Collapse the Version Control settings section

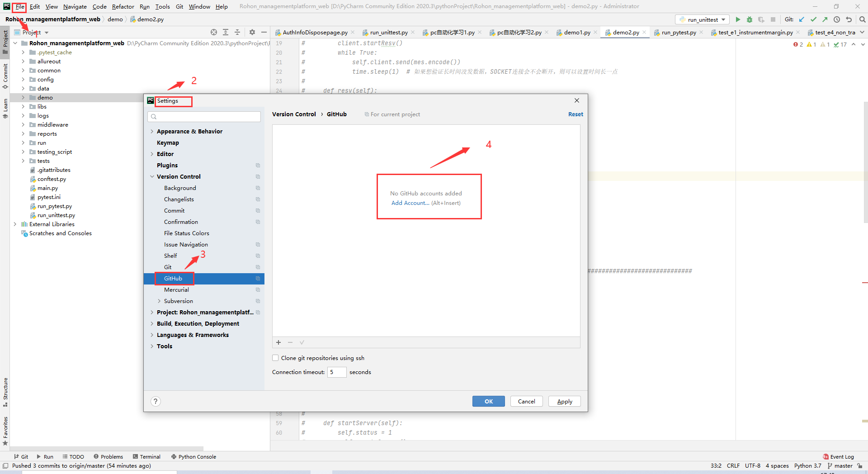coord(152,176)
